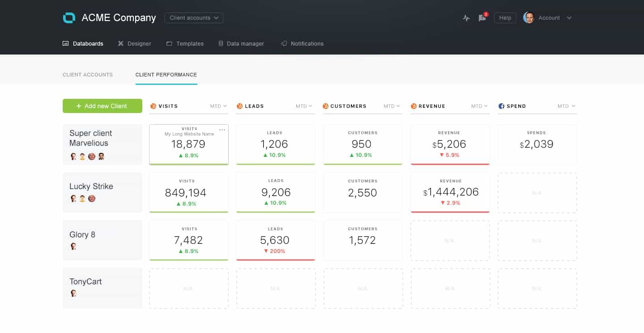The width and height of the screenshot is (644, 333).
Task: Click the Designer tools icon
Action: click(x=120, y=44)
